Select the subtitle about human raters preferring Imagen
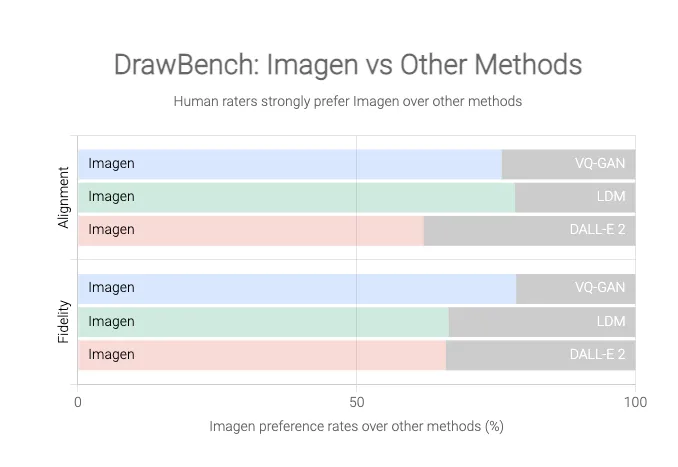The height and width of the screenshot is (467, 678). [x=347, y=101]
